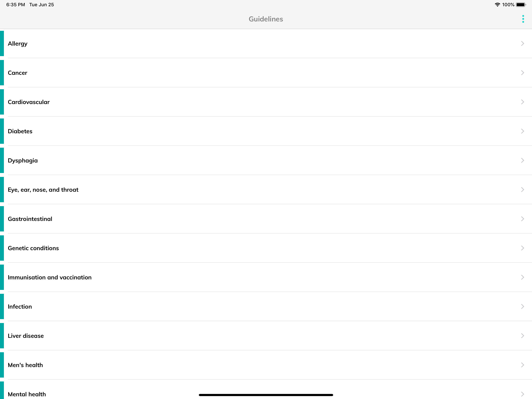Expand the Cancer row chevron
The height and width of the screenshot is (399, 532).
[x=522, y=73]
